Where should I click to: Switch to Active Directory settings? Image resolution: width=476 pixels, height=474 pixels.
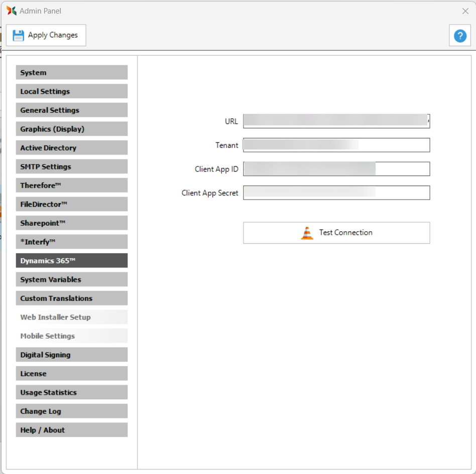point(71,148)
